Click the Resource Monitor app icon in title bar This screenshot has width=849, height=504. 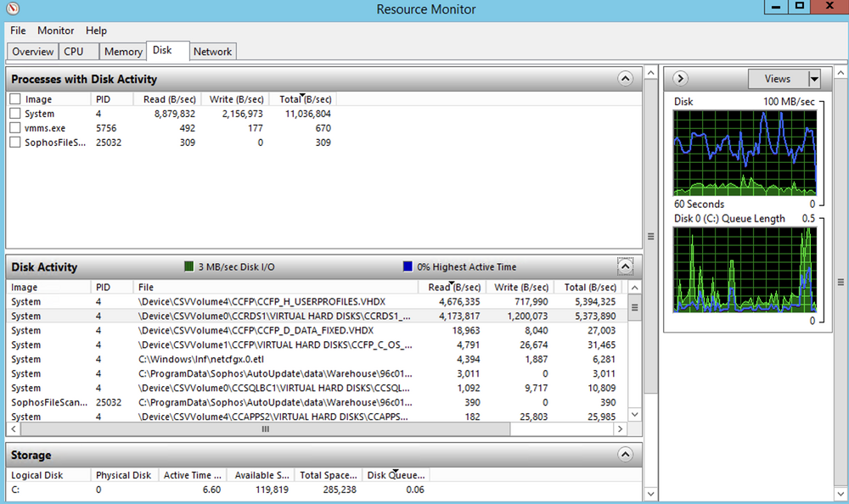coord(13,8)
